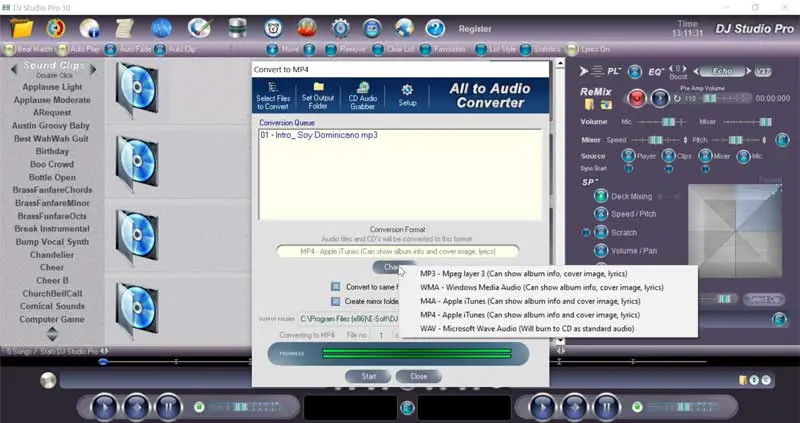Select WAV - Microsoft Wave Audio format
The image size is (800, 423).
(527, 329)
